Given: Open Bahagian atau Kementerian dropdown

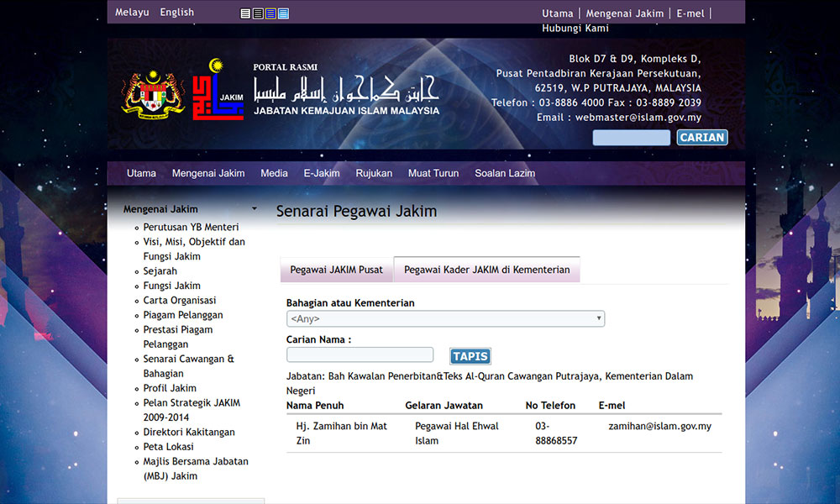Looking at the screenshot, I should (x=445, y=318).
